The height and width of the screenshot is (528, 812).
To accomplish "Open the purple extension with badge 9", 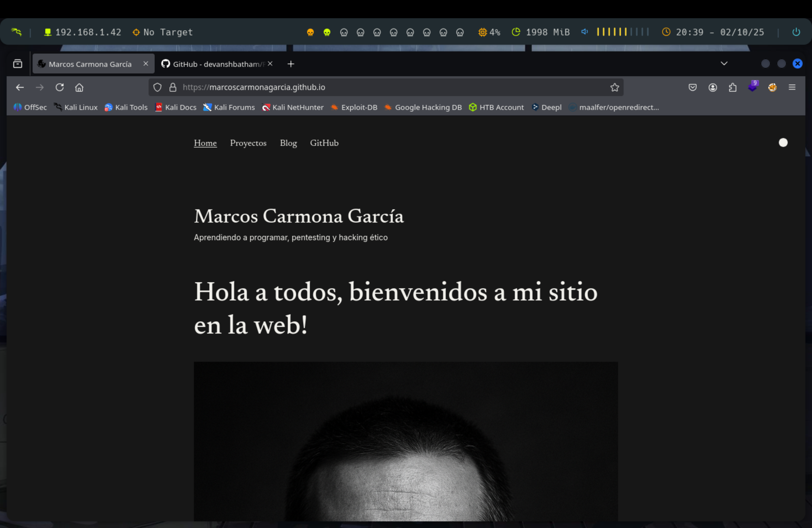I will [752, 87].
